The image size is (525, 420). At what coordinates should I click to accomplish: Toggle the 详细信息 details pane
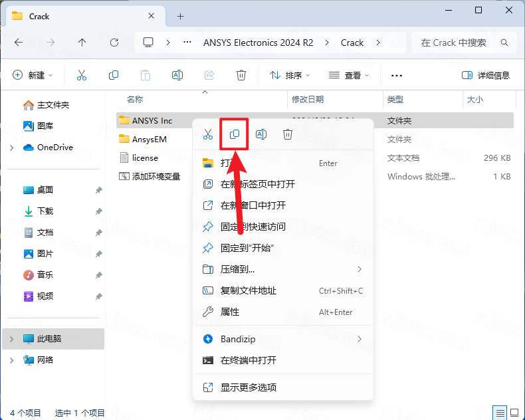point(486,75)
